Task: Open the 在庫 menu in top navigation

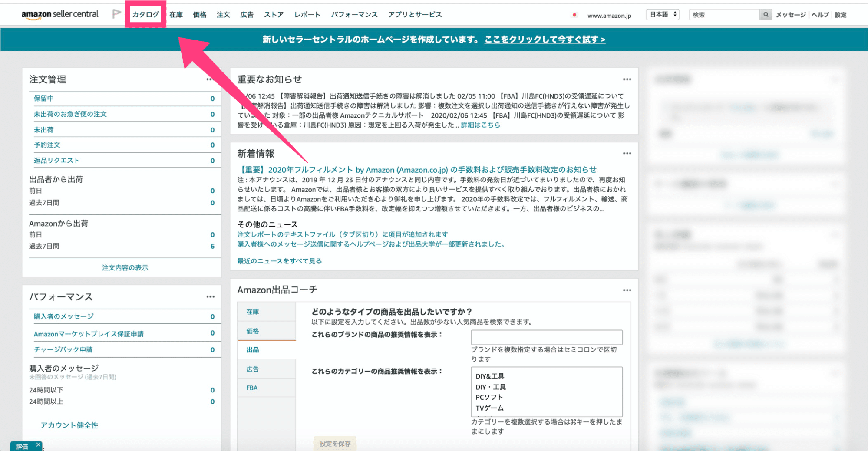Action: click(x=176, y=15)
